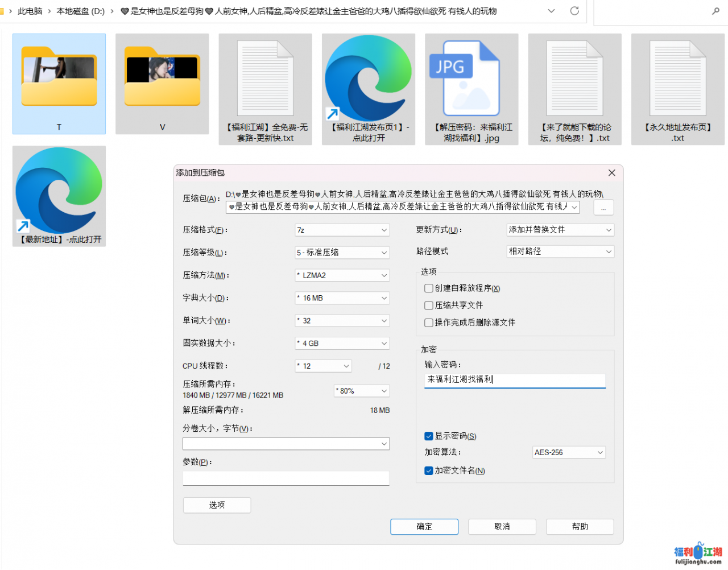Expand the 压缩等级 dropdown
The width and height of the screenshot is (728, 570).
click(x=342, y=253)
